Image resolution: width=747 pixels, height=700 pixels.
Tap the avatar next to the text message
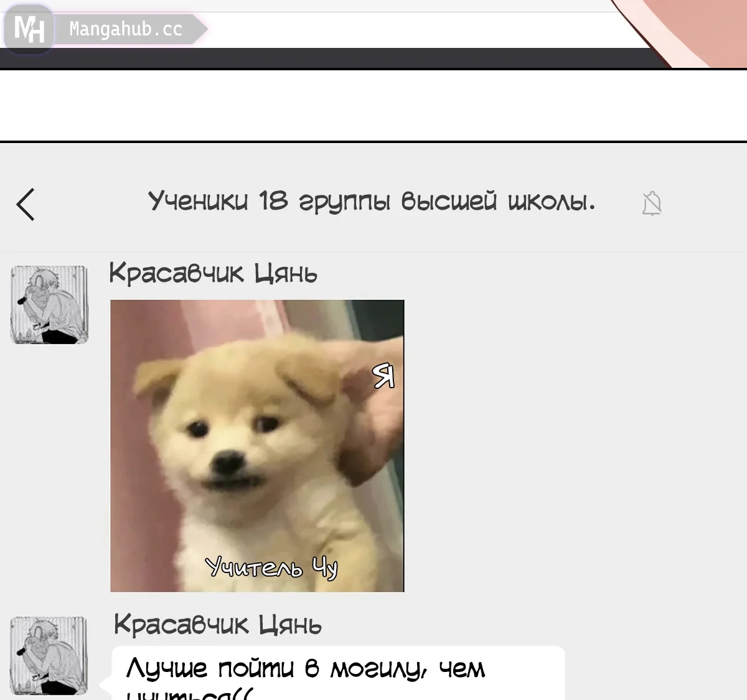[49, 655]
